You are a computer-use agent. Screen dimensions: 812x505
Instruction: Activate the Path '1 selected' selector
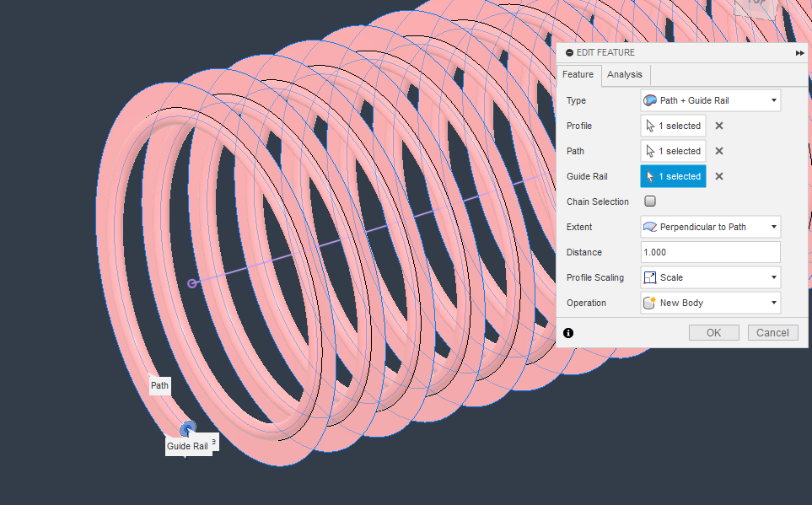(673, 150)
